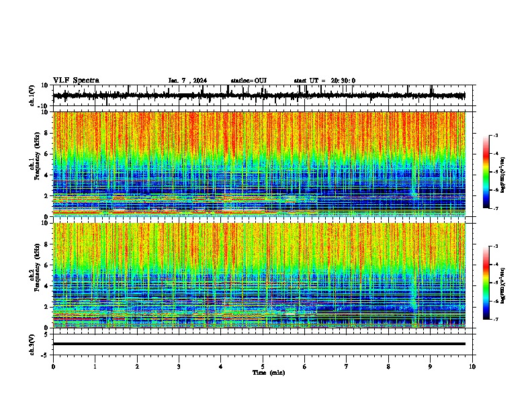The width and height of the screenshot is (532, 411).
Task: Click the "ch.1(V)" waveform axis label
Action: tap(32, 95)
